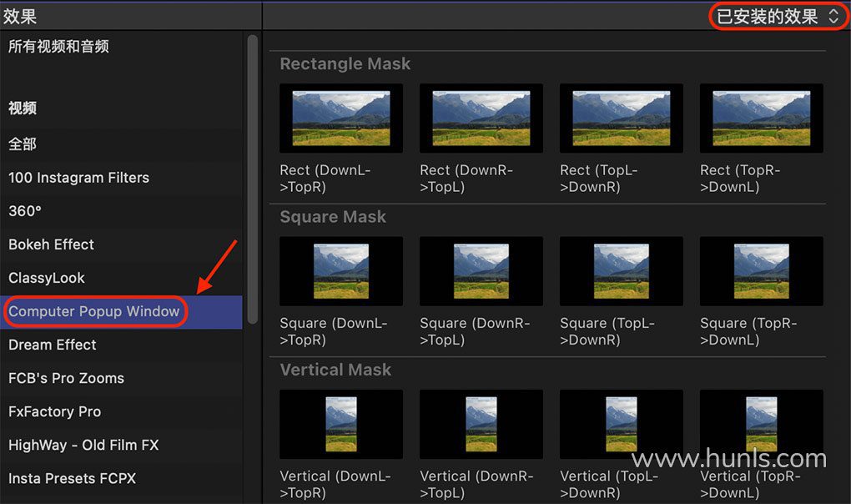The height and width of the screenshot is (504, 851).
Task: Open the FxFactory Pro category
Action: [54, 411]
